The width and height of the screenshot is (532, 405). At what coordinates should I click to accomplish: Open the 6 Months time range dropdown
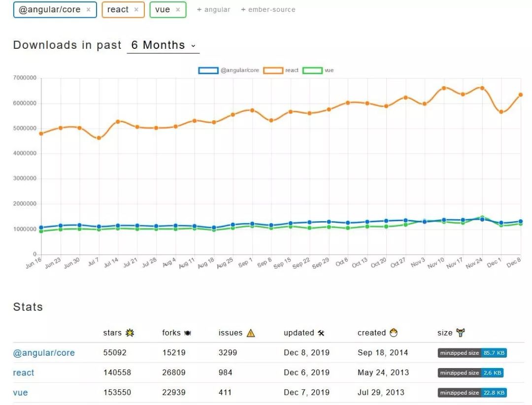tap(163, 45)
